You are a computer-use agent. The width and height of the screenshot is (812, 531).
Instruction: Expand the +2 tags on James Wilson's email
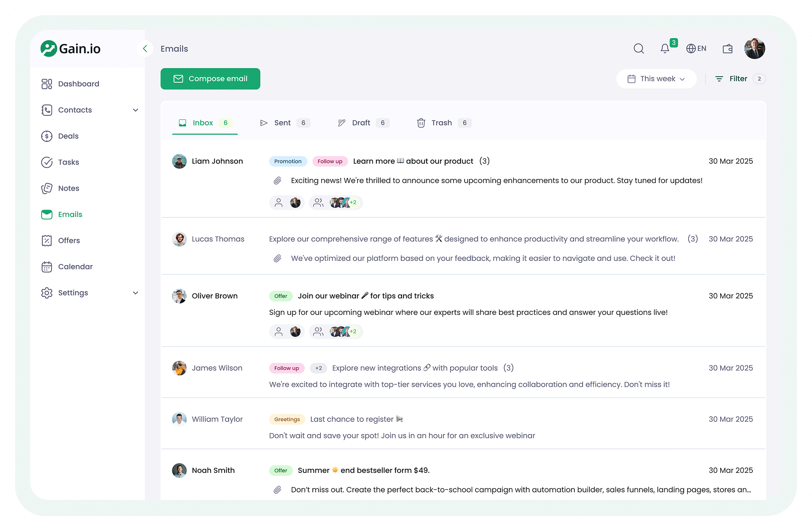click(318, 368)
